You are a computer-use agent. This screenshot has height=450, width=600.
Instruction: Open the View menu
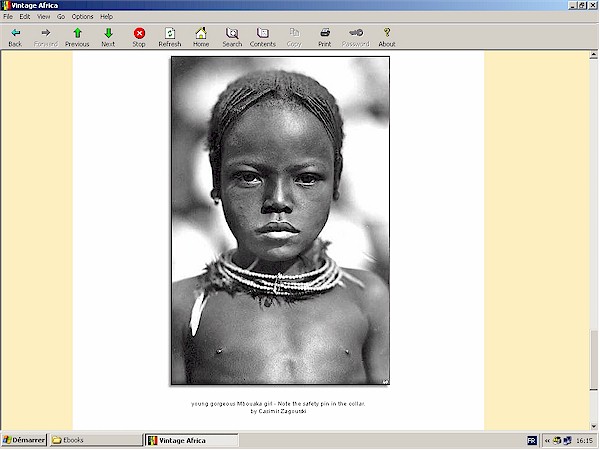click(43, 16)
